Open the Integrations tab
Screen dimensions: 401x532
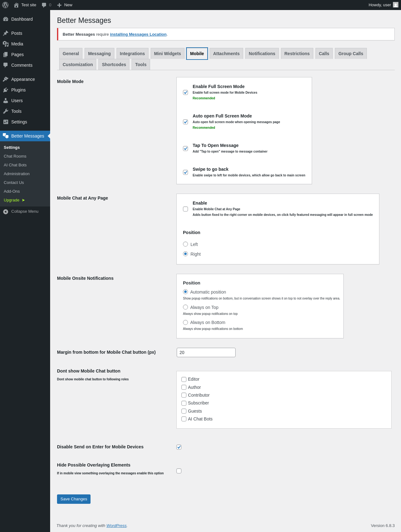coord(132,54)
